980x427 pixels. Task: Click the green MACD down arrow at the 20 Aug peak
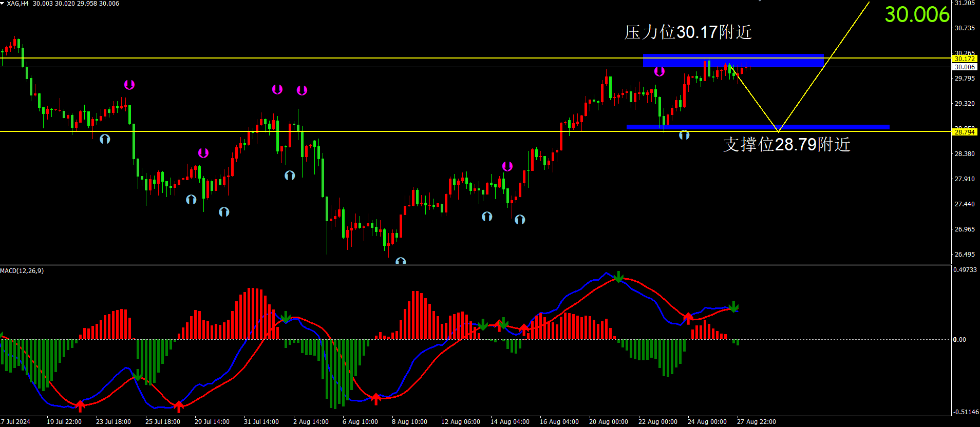619,277
